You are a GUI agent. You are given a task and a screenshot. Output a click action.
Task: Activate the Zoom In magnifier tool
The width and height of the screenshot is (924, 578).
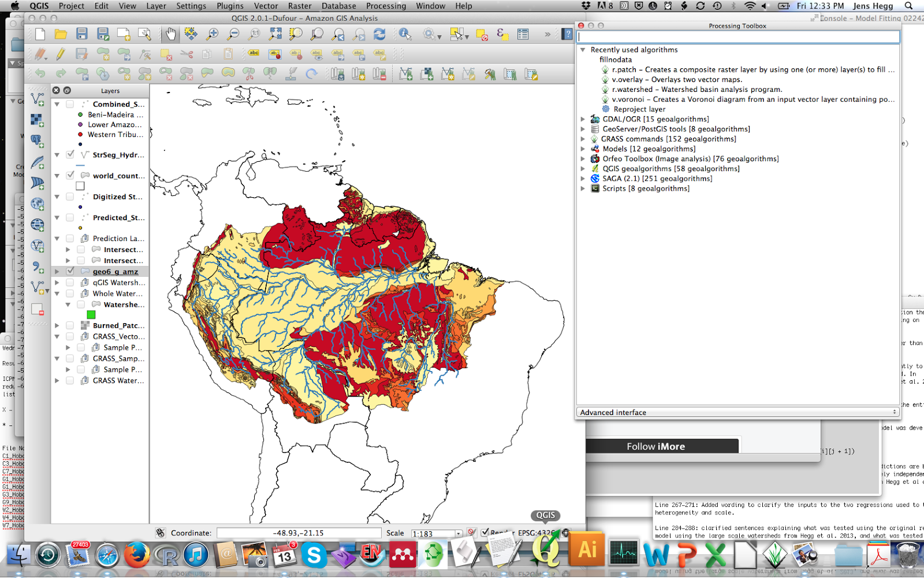click(213, 34)
